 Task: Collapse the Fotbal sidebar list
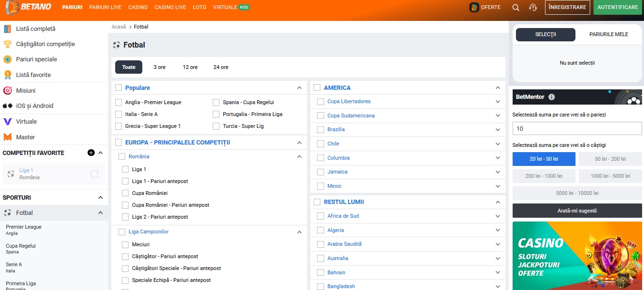pos(100,213)
